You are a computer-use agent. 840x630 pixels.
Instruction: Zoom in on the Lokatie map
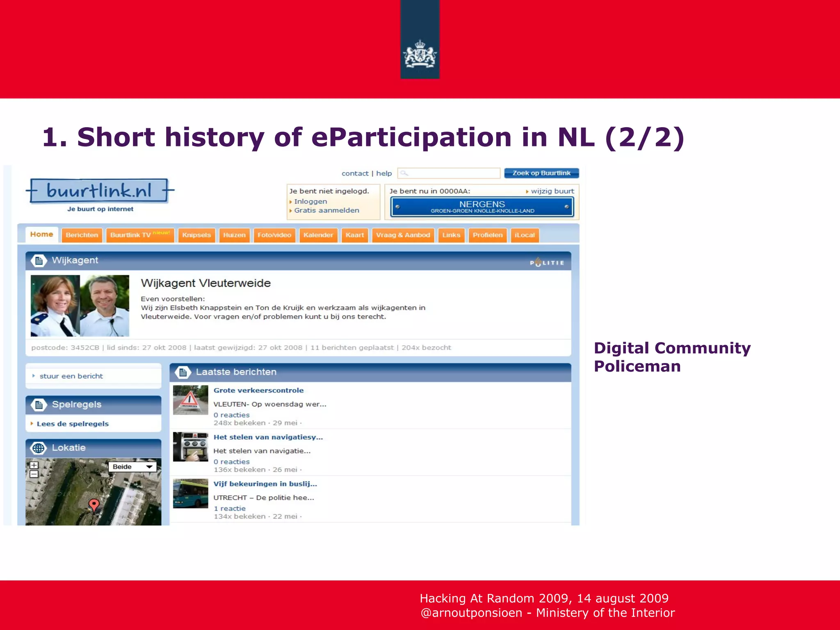34,466
